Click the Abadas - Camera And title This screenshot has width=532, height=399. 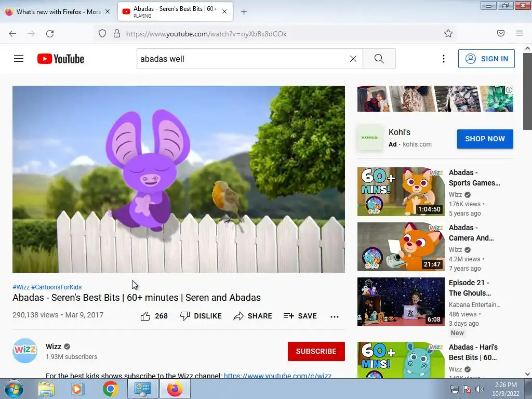point(471,233)
